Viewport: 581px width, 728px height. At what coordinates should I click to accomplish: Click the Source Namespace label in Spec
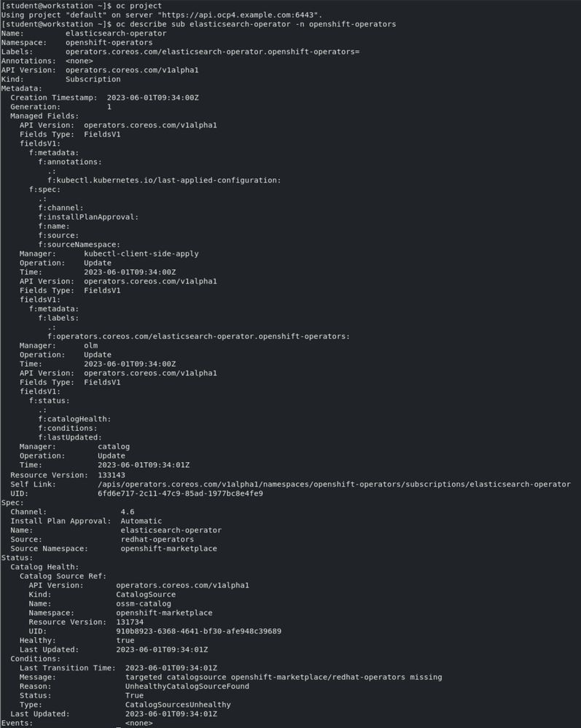click(x=49, y=548)
